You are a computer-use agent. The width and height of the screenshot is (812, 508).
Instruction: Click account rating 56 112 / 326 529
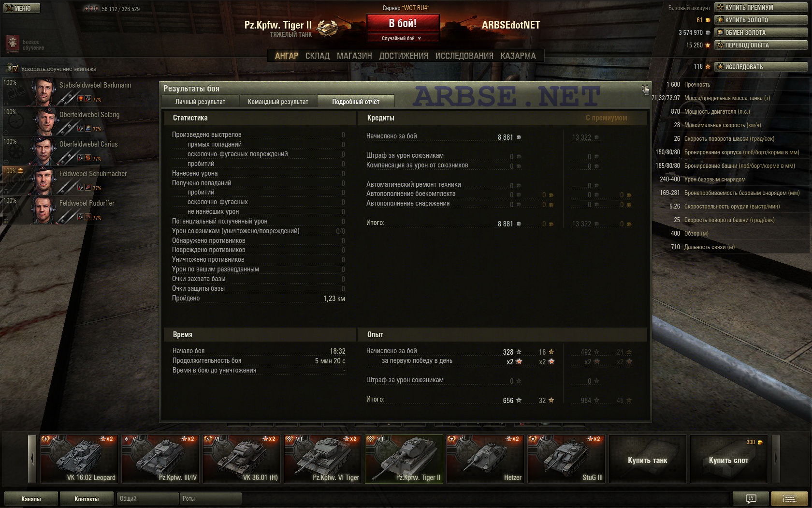[121, 9]
